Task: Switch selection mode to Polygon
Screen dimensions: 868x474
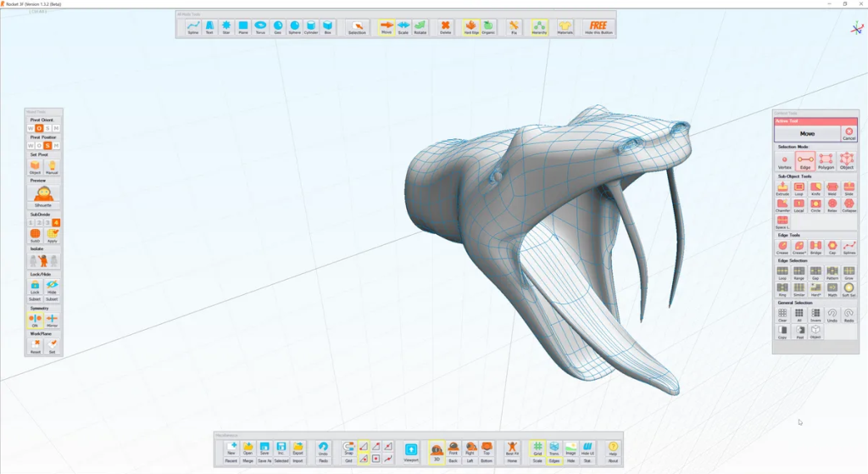Action: click(826, 161)
